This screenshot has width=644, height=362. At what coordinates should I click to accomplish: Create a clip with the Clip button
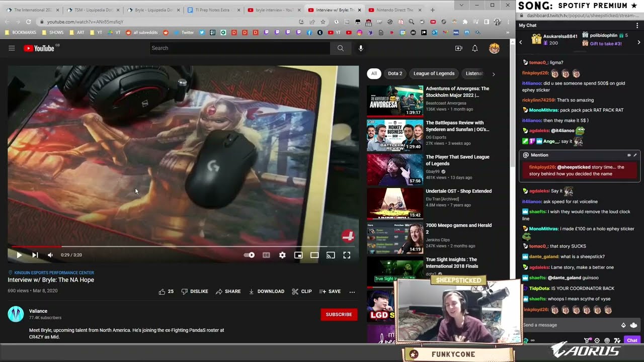click(x=302, y=292)
